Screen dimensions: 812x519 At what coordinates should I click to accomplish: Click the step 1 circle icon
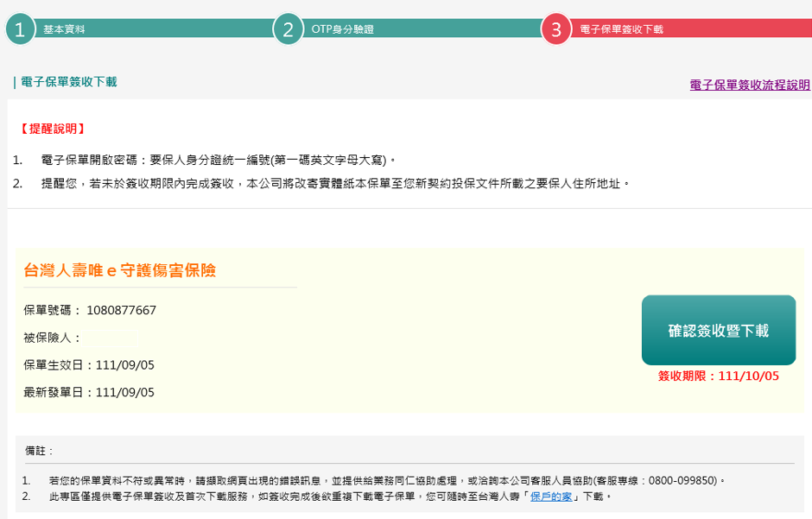(20, 29)
